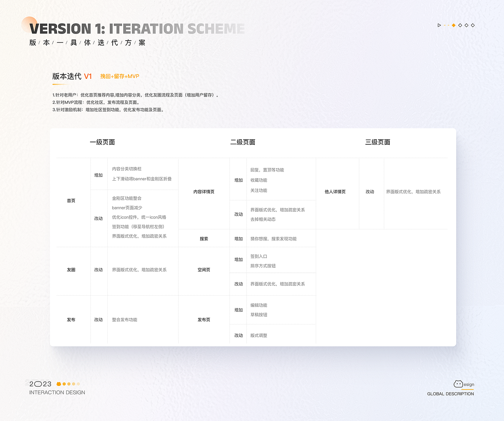
Task: Click the orange cat icon beside 2023
Action: coord(59,384)
